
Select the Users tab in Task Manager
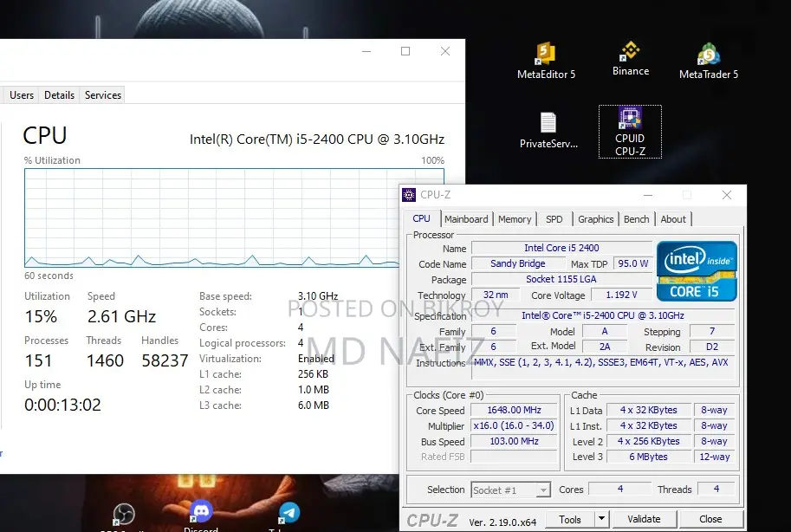coord(22,95)
